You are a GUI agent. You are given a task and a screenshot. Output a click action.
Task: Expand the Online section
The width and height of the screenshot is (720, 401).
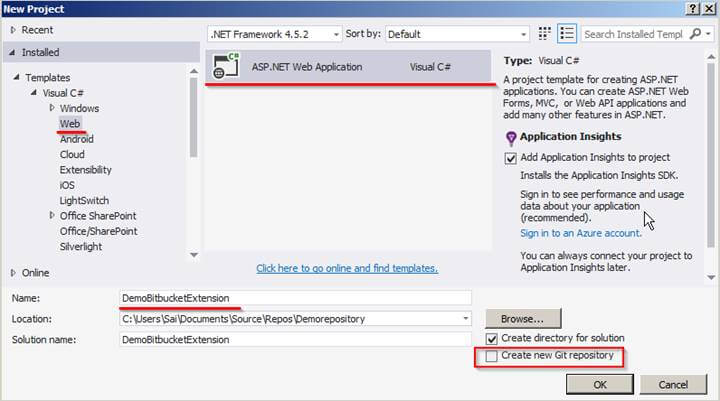[13, 273]
